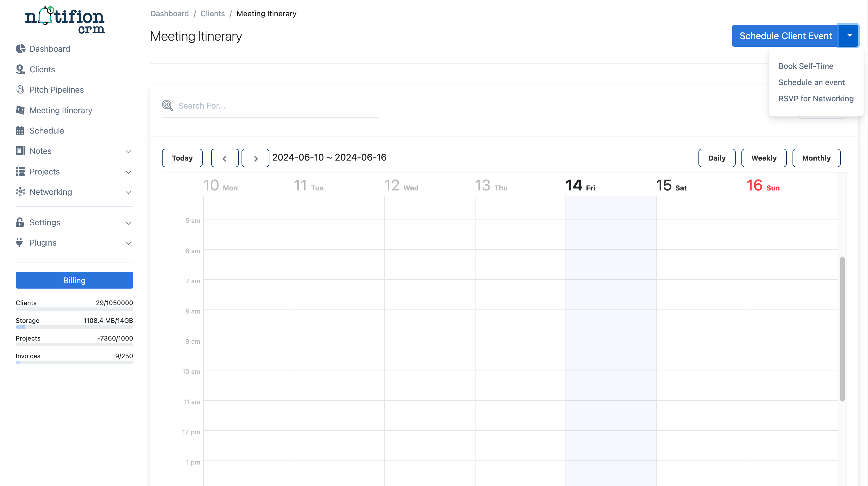Click the Dashboard pie-chart icon
868x486 pixels.
pyautogui.click(x=20, y=48)
